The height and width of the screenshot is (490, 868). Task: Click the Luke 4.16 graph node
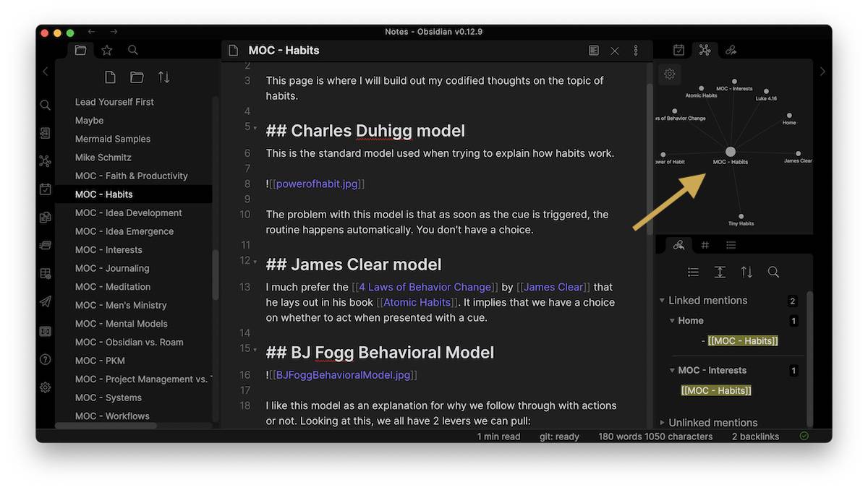(x=766, y=91)
